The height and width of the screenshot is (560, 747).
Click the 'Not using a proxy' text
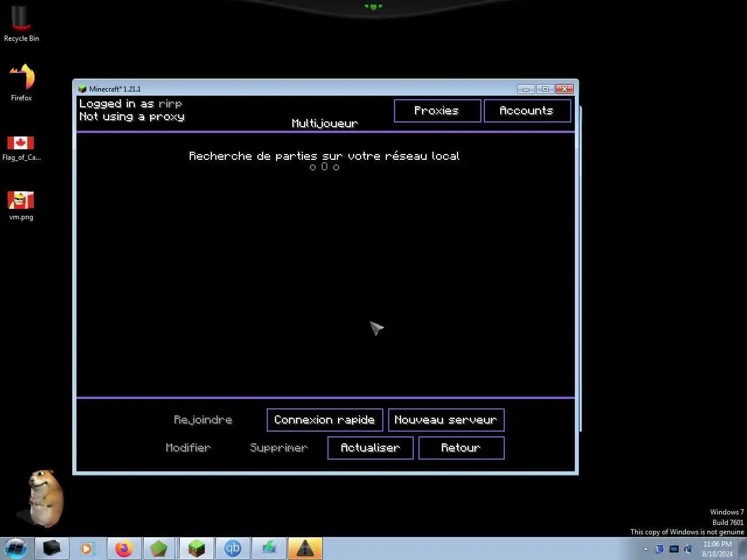click(132, 117)
